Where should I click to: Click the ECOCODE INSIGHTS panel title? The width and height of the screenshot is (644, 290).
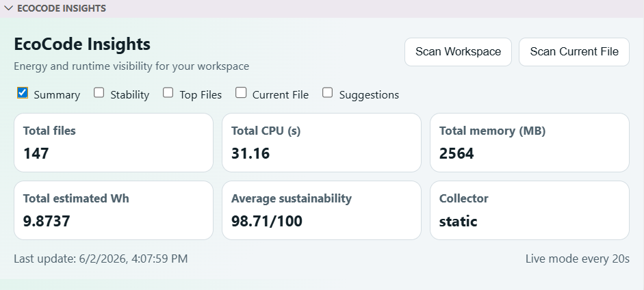pyautogui.click(x=62, y=8)
